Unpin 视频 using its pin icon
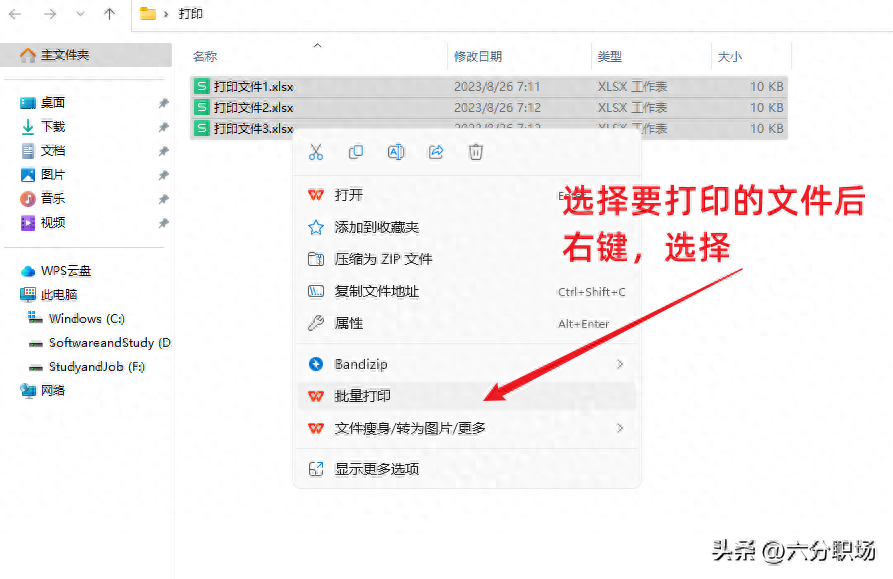Image resolution: width=893 pixels, height=579 pixels. tap(163, 223)
